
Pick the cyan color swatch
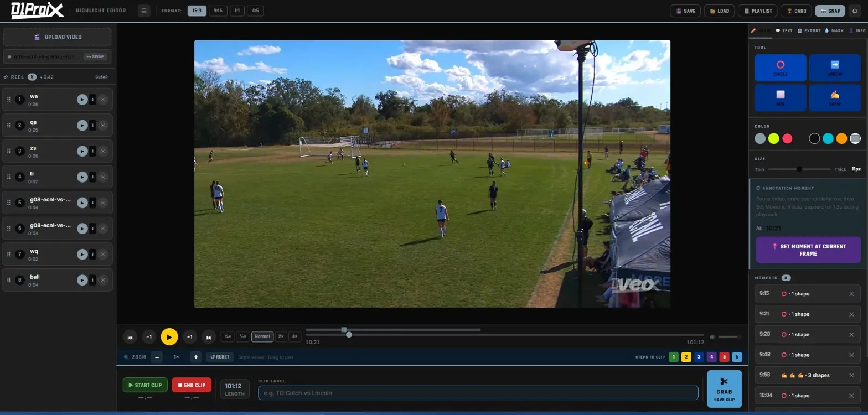click(828, 138)
